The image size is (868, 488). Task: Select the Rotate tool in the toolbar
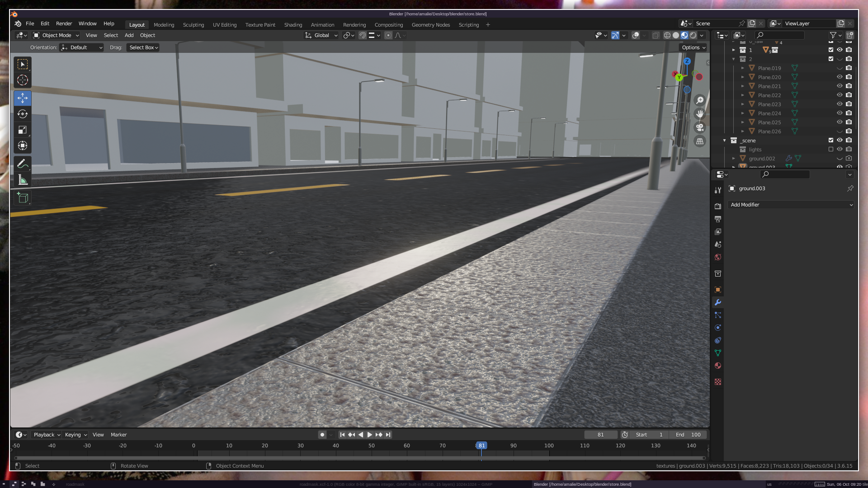coord(23,114)
